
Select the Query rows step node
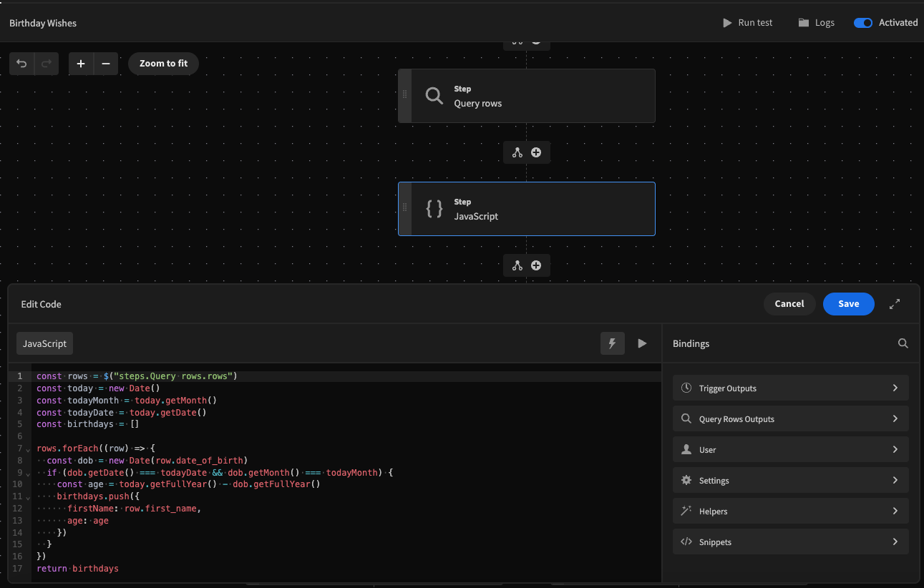527,96
